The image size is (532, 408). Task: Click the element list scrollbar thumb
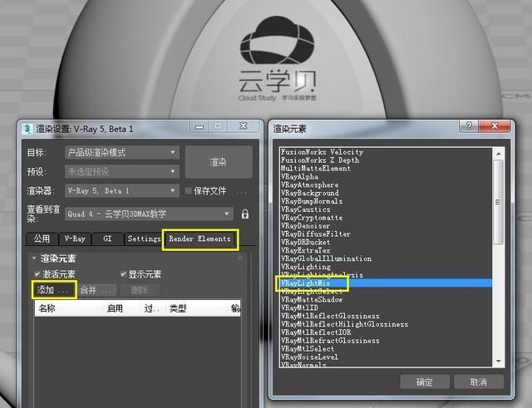pos(498,202)
